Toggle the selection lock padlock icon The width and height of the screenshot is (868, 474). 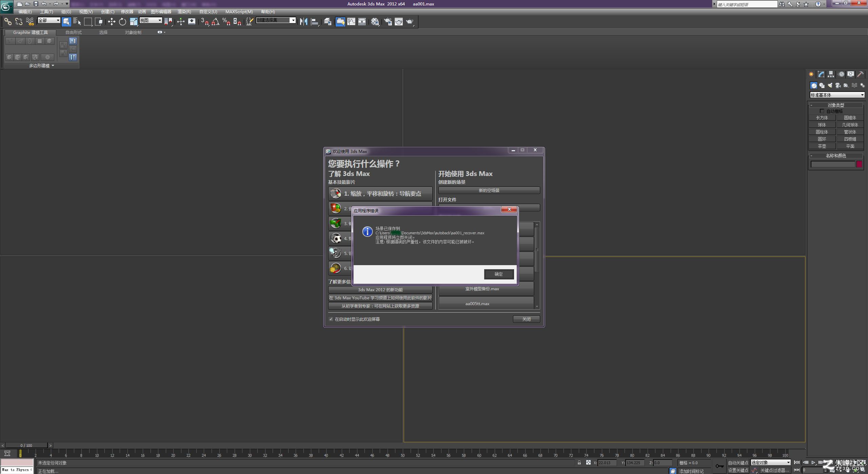click(579, 462)
